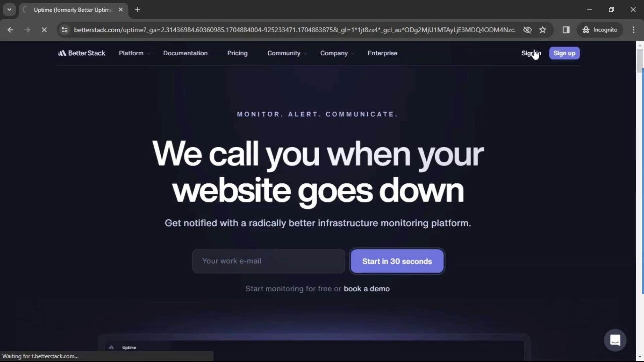Click Start in 30 seconds button
This screenshot has width=644, height=362.
coord(397,261)
